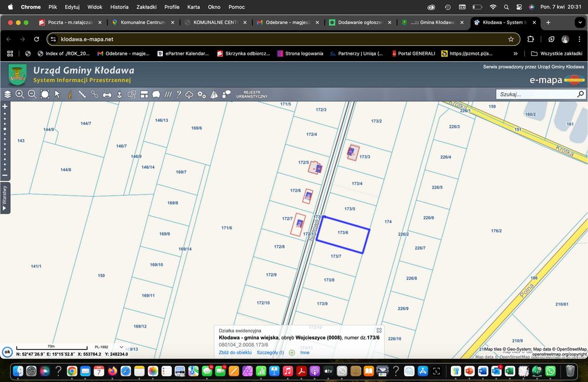
Task: Click the zoom slider plus button
Action: point(5,107)
